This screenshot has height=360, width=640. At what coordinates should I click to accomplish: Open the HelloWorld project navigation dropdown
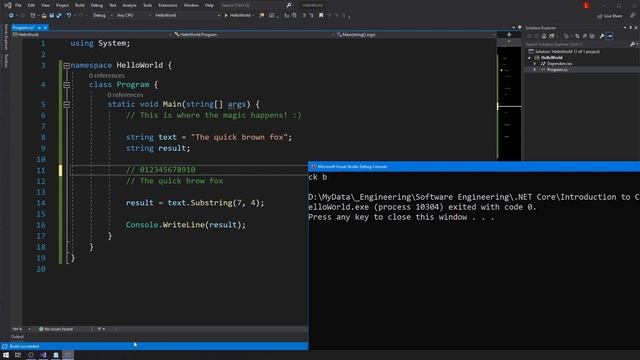(92, 35)
